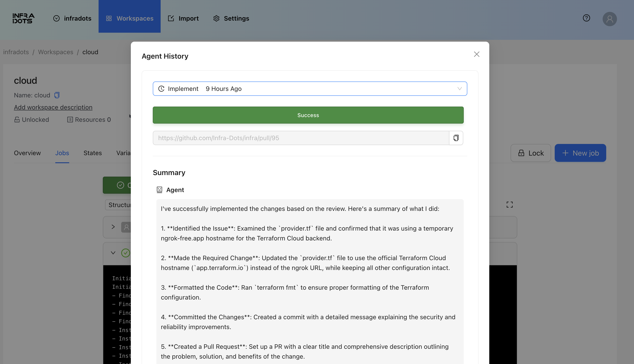This screenshot has width=634, height=364.
Task: Go to Settings in the navigation
Action: (x=231, y=18)
